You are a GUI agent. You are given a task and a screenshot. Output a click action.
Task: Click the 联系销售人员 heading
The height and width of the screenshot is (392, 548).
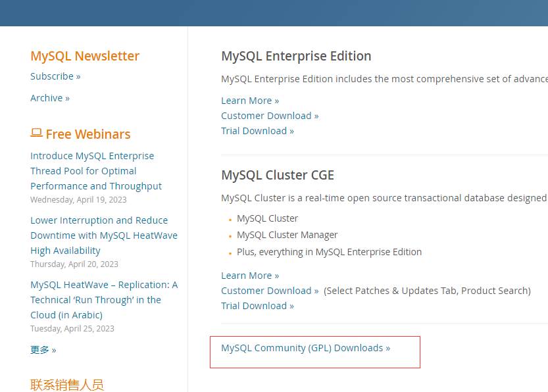click(67, 385)
